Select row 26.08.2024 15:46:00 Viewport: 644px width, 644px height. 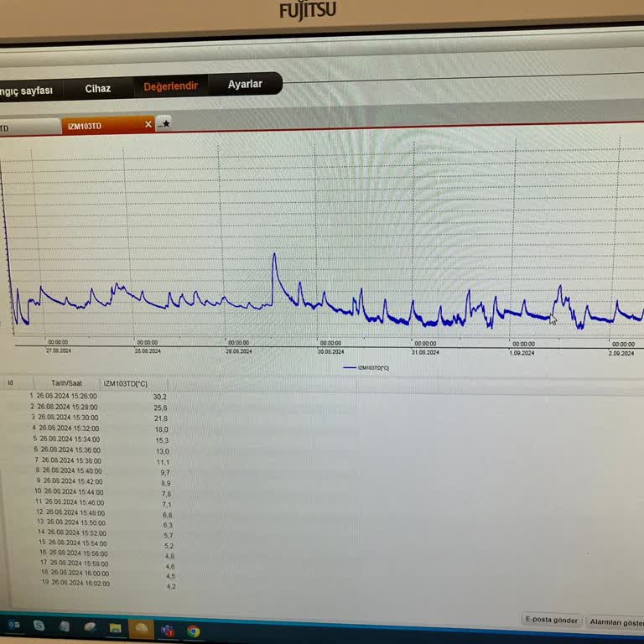tap(104, 502)
